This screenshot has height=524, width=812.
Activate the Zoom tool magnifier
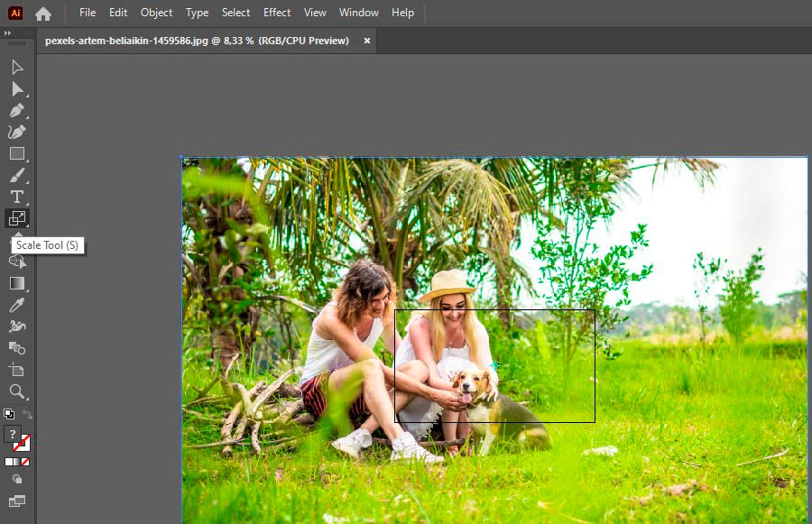coord(17,391)
